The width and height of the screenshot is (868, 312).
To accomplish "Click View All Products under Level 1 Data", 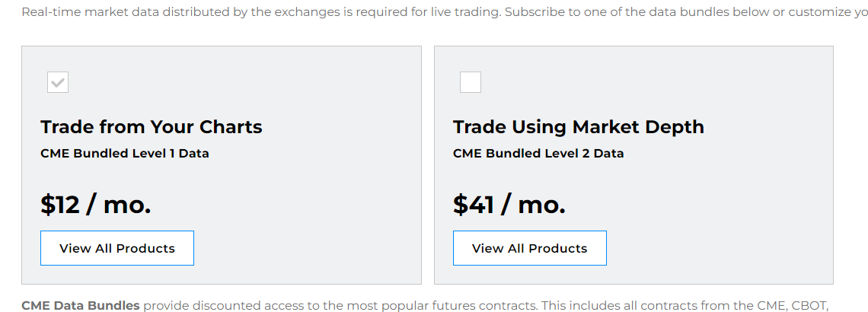I will point(117,248).
